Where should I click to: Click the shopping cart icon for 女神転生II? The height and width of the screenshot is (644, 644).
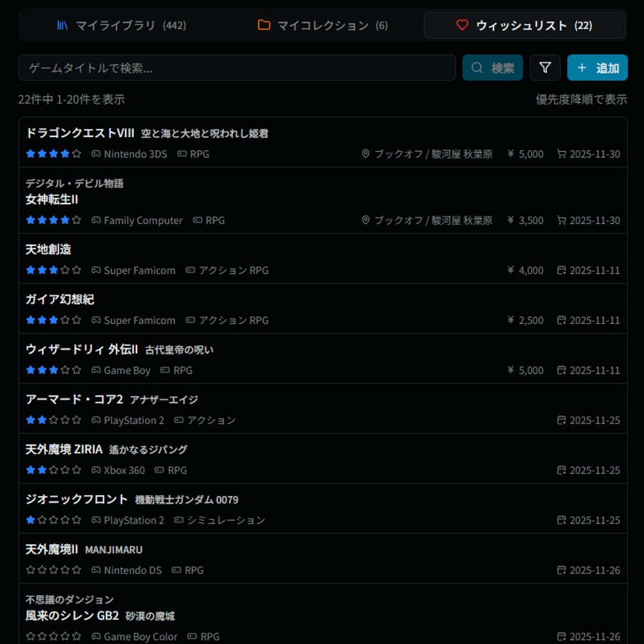pyautogui.click(x=561, y=220)
